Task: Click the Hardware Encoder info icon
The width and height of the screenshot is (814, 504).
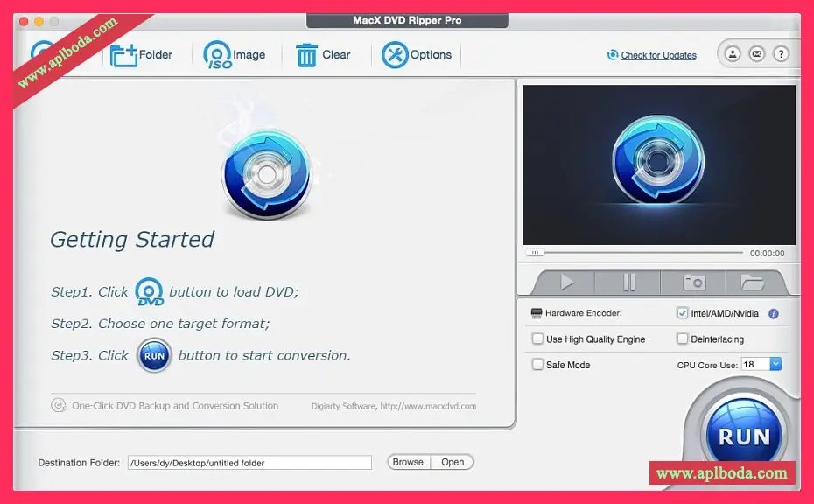Action: [x=773, y=313]
